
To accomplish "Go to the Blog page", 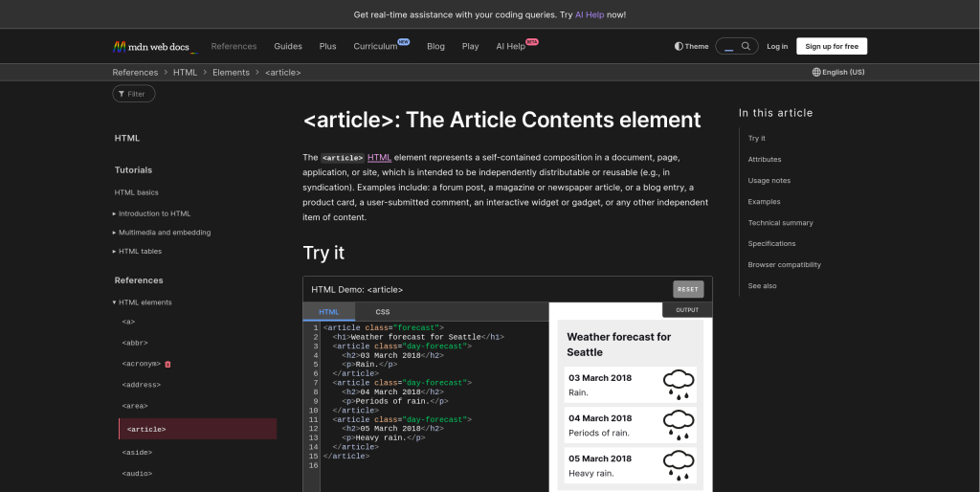I will click(x=435, y=46).
